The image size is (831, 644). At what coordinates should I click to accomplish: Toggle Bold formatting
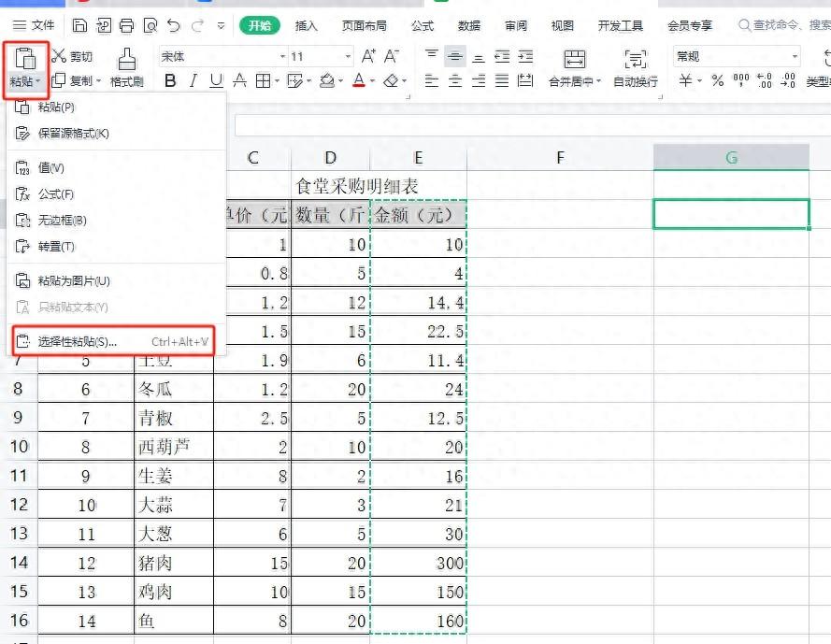[170, 80]
